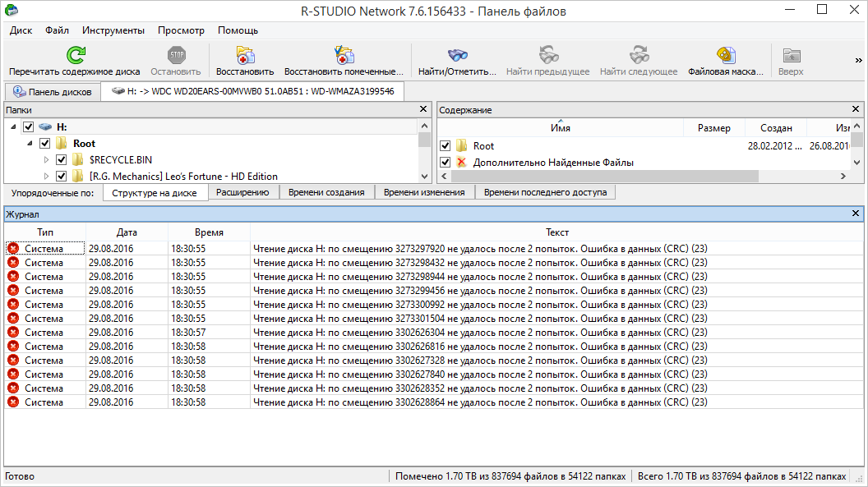Viewport: 868px width, 487px height.
Task: Click the Найти следующее icon
Action: point(639,55)
